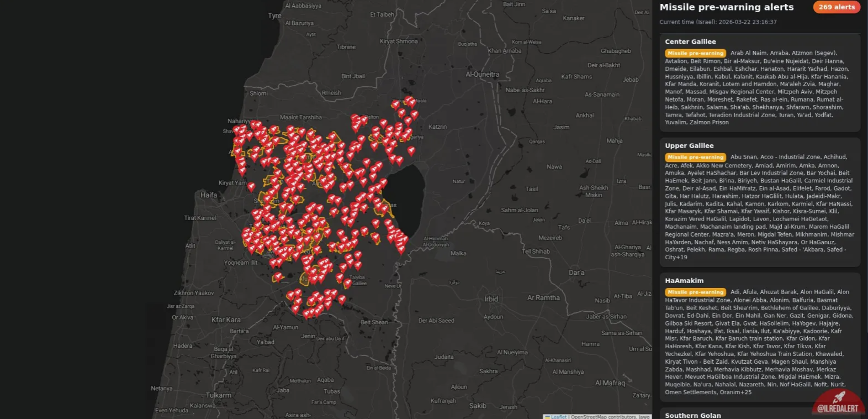
Task: Click the Kufranjah map label
Action: [443, 401]
